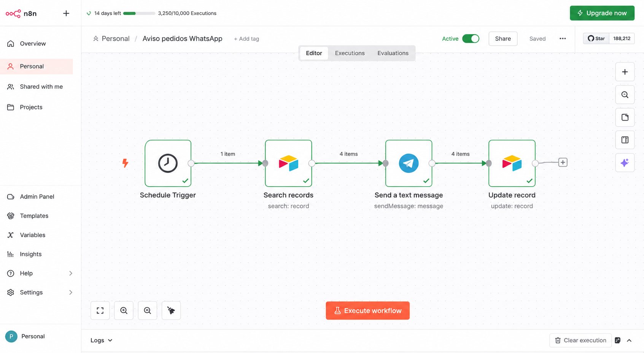
Task: Click the 188,212 star count
Action: tap(622, 38)
